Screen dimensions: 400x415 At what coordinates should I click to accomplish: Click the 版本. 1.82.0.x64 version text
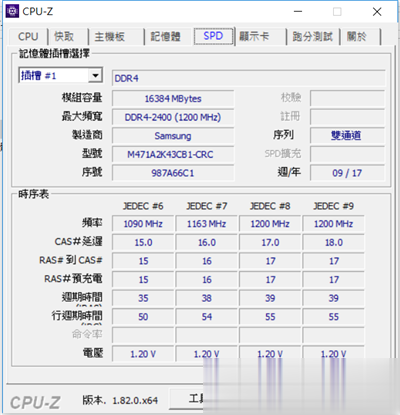120,400
